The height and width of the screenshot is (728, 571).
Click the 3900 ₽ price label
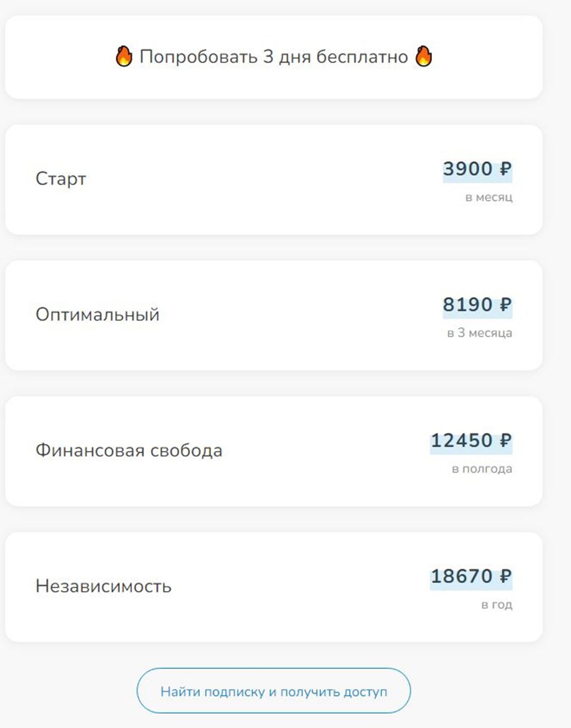477,169
